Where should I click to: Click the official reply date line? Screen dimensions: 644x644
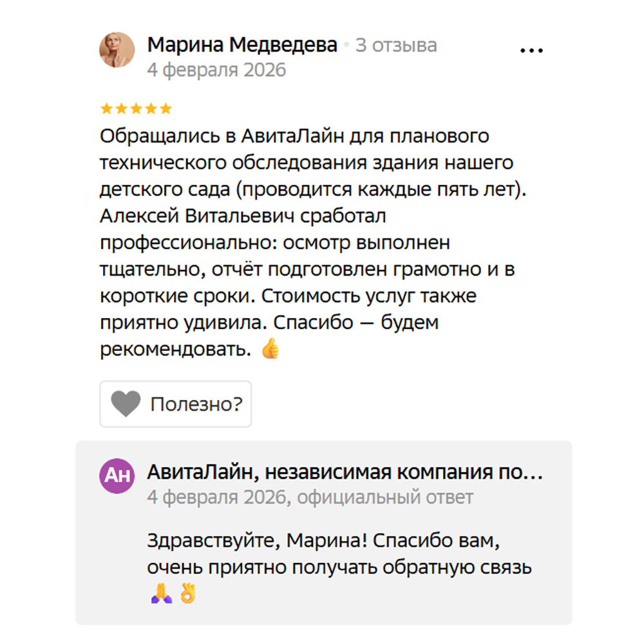(310, 497)
